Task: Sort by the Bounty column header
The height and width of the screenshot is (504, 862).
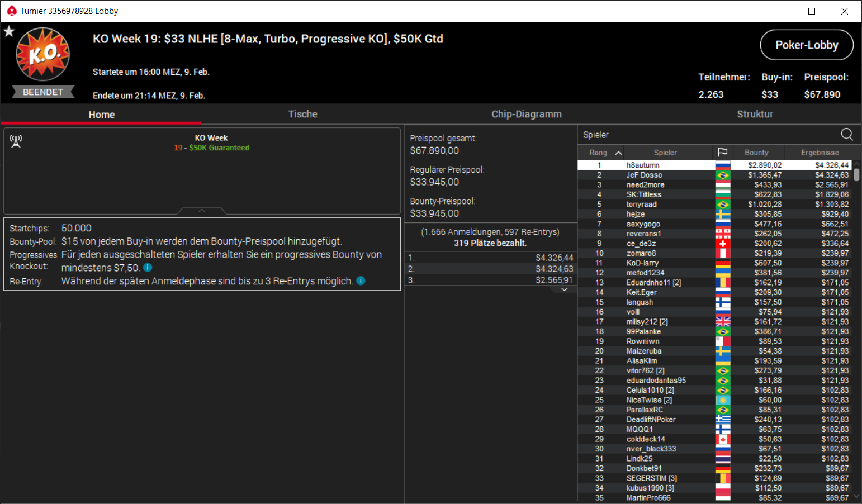Action: tap(756, 153)
